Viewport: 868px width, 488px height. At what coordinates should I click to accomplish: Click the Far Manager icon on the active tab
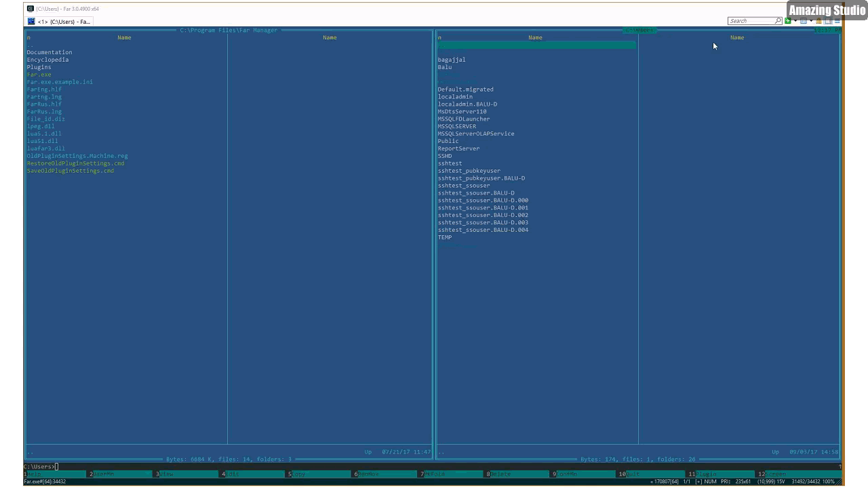pyautogui.click(x=30, y=21)
